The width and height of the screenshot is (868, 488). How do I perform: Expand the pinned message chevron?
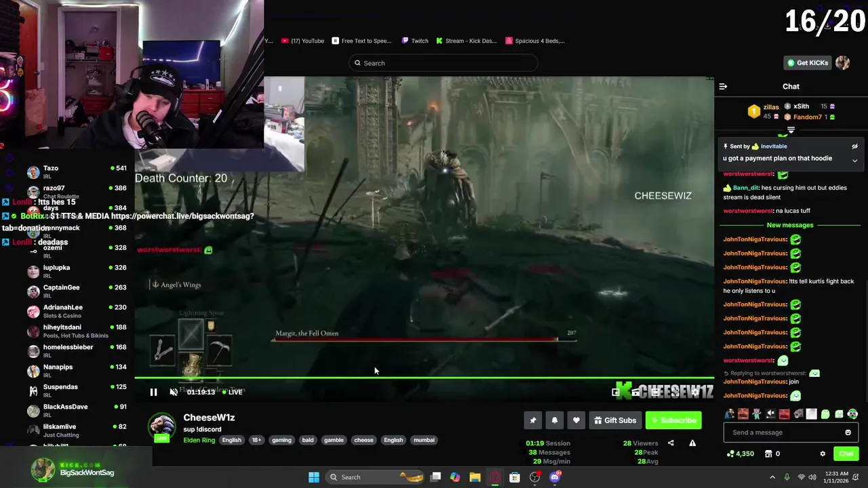click(854, 161)
